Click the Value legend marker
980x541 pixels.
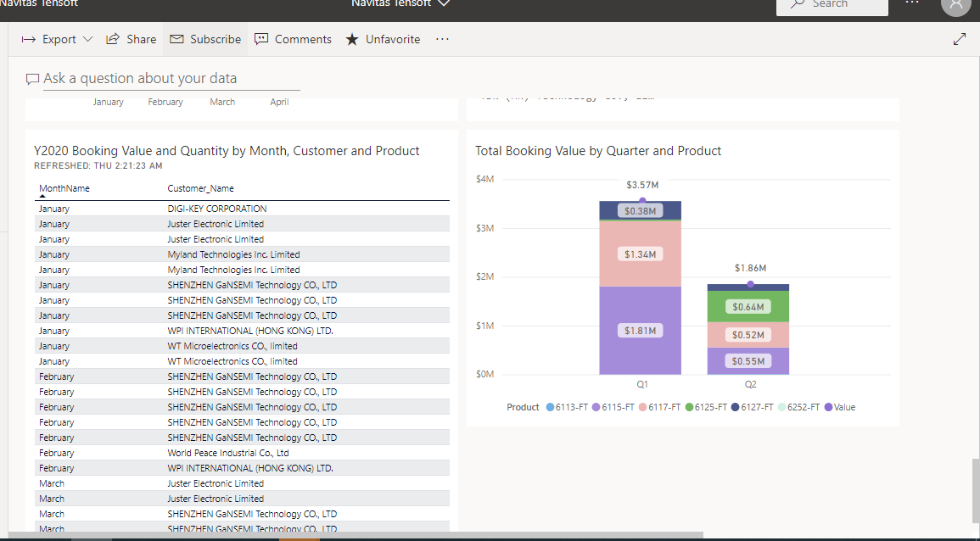[x=828, y=407]
